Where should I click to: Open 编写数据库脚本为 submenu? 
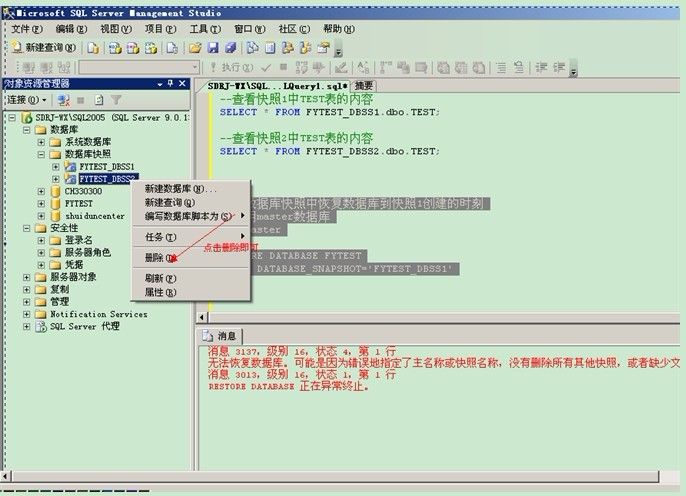pos(191,217)
